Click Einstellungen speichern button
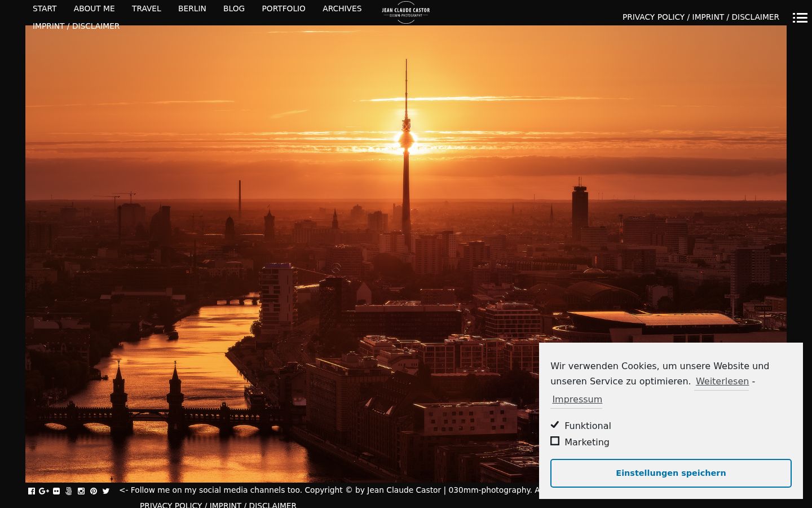The height and width of the screenshot is (508, 812). click(x=671, y=473)
